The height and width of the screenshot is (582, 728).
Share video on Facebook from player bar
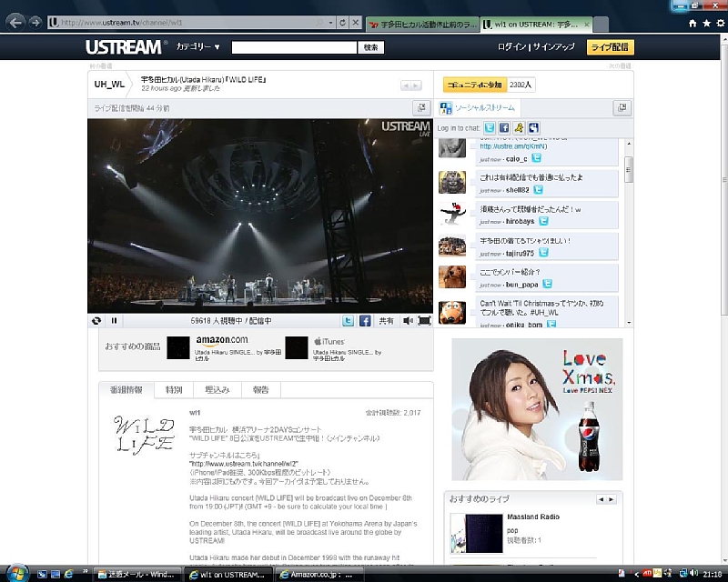(365, 321)
